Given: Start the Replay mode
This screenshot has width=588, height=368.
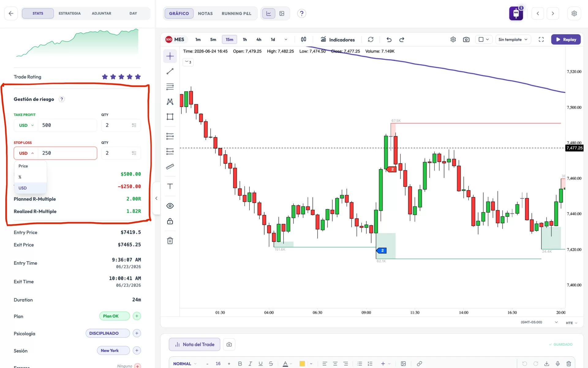Looking at the screenshot, I should (566, 40).
